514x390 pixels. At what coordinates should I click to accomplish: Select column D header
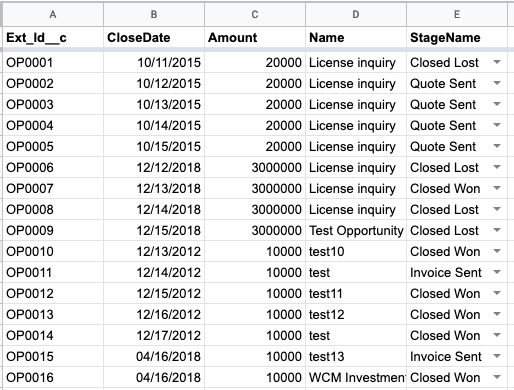356,14
